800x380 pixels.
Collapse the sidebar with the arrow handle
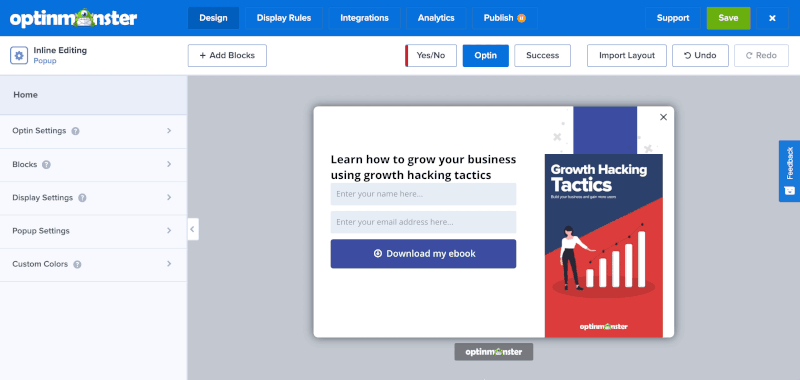click(x=193, y=229)
